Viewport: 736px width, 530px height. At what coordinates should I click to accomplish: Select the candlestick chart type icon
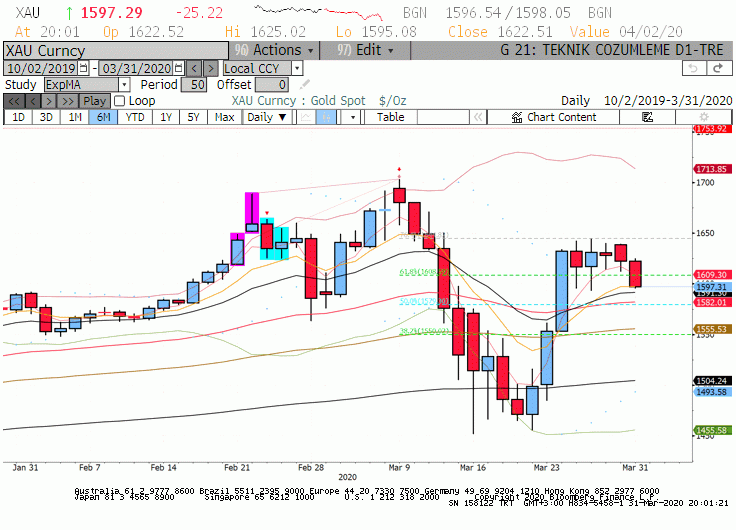326,117
